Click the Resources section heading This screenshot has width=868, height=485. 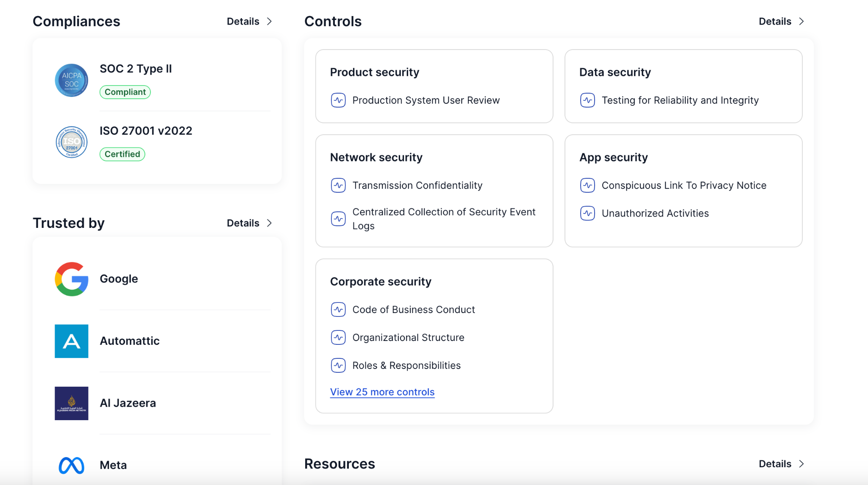(339, 464)
